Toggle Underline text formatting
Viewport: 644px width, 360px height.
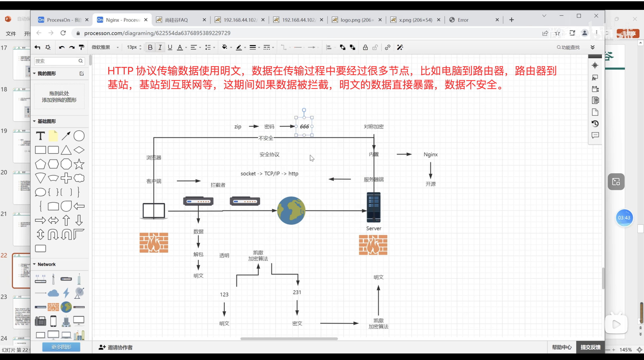(170, 47)
